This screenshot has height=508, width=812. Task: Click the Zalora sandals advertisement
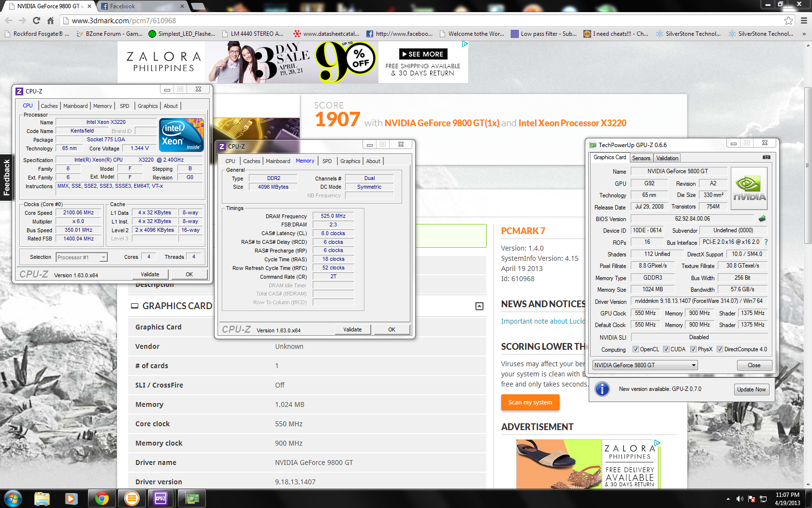coord(588,463)
